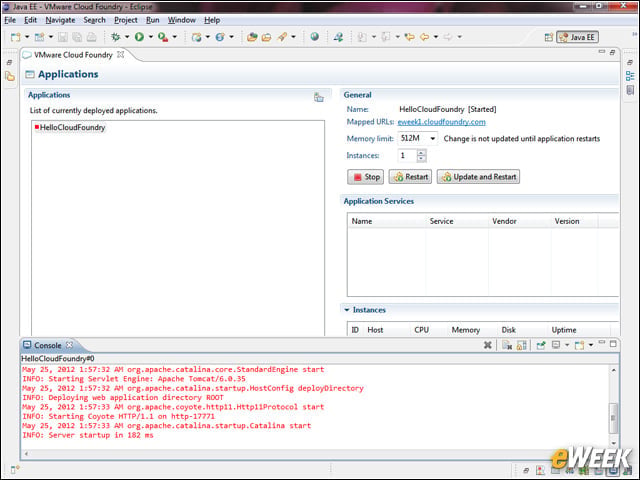Select the Java EE perspective button
This screenshot has width=640, height=480.
(x=577, y=37)
